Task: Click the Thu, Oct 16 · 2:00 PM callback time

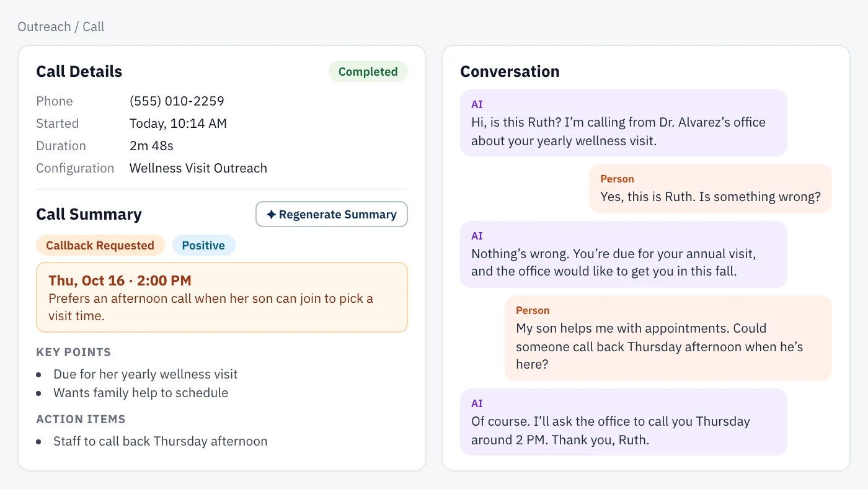Action: (120, 280)
